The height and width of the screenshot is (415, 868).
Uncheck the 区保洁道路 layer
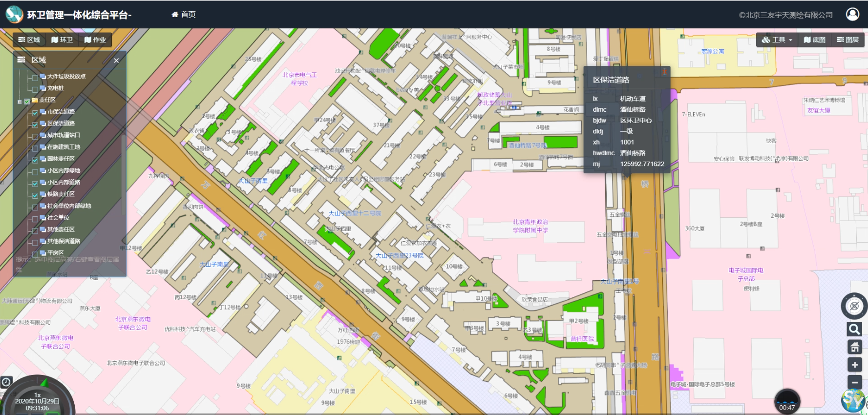[35, 124]
